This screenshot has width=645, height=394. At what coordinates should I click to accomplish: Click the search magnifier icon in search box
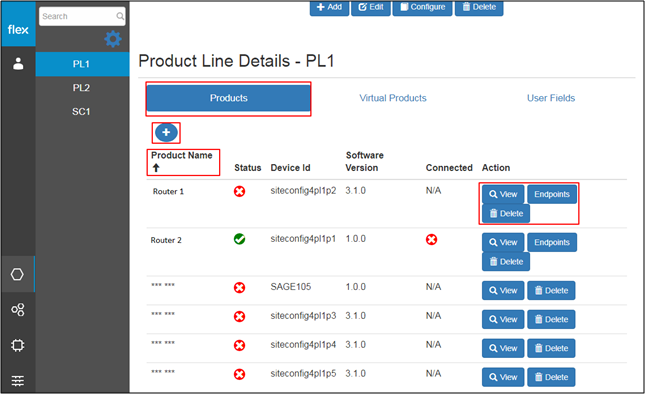pos(120,16)
